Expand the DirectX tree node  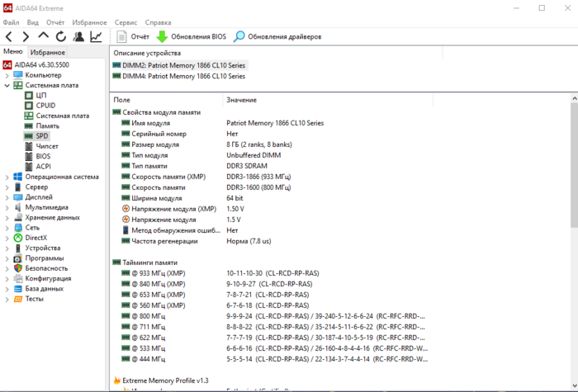tap(7, 238)
